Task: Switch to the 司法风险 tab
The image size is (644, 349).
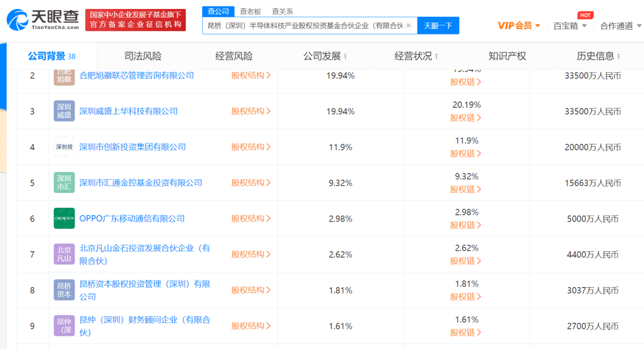Action: click(143, 56)
